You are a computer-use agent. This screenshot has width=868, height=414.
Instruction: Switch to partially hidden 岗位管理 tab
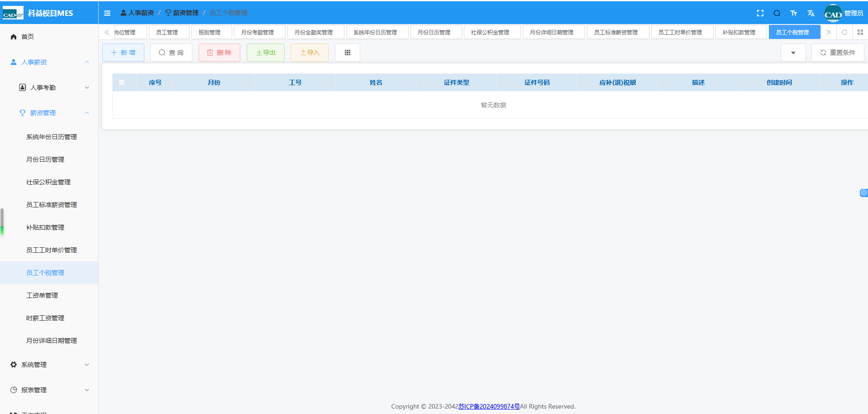(x=130, y=32)
